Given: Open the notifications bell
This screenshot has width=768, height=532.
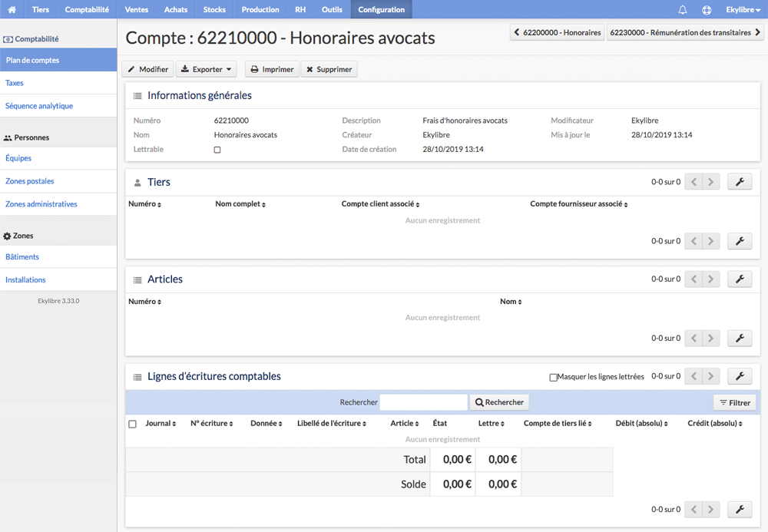Looking at the screenshot, I should click(682, 9).
